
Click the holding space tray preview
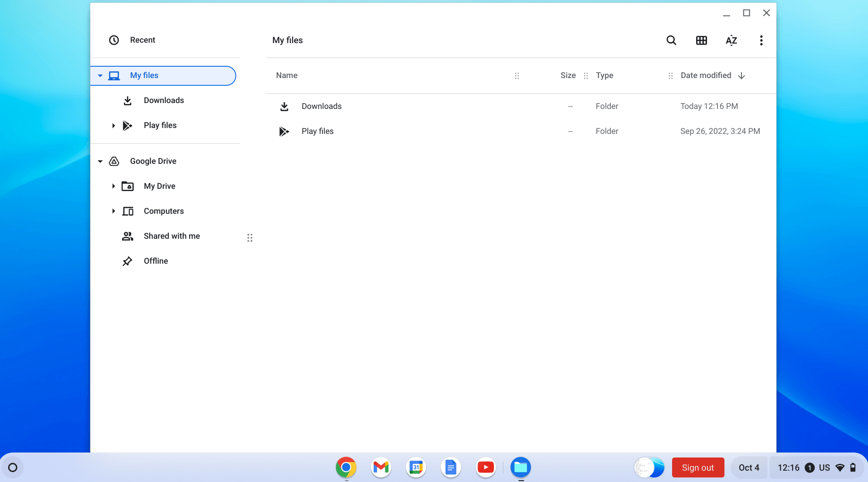pyautogui.click(x=649, y=467)
